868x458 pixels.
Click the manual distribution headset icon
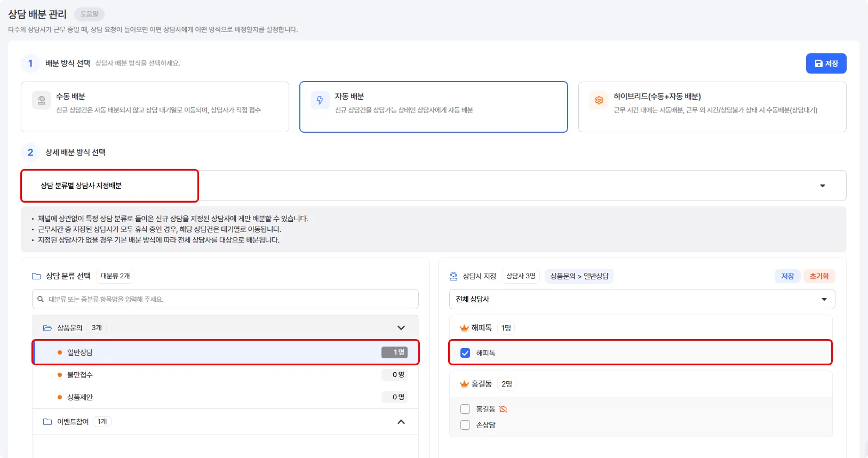pos(42,100)
